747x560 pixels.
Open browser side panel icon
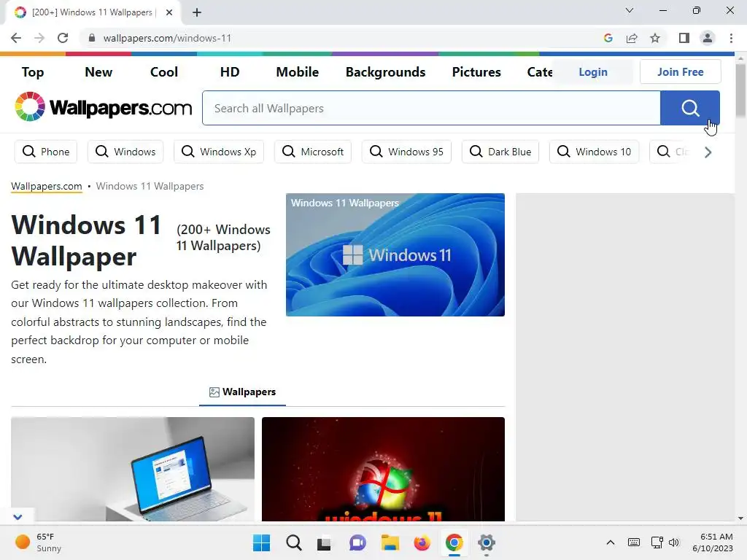[684, 38]
